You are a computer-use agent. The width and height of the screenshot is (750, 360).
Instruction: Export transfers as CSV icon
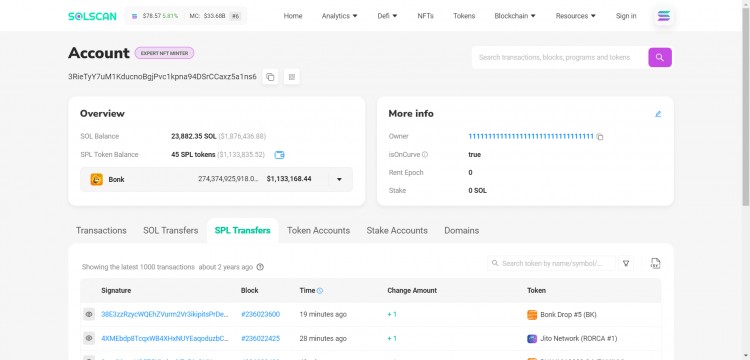tap(655, 263)
